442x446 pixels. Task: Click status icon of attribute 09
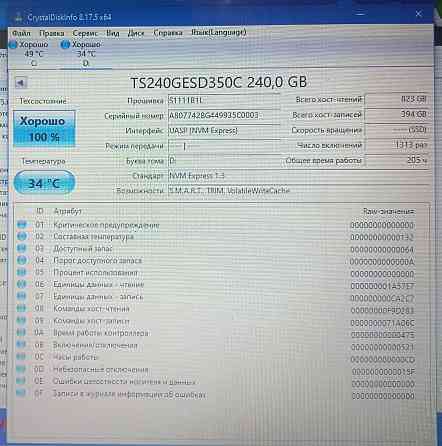[21, 321]
